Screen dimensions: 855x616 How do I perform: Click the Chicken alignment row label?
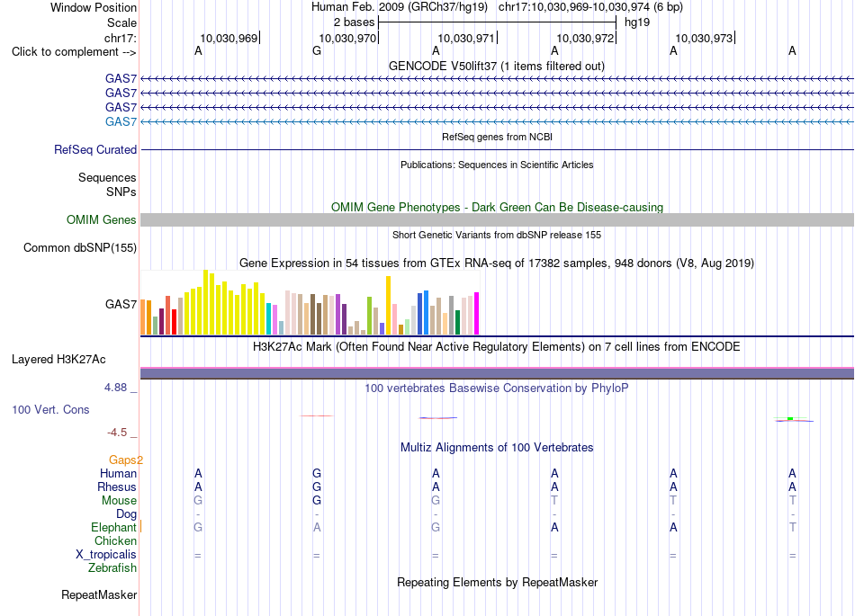115,540
